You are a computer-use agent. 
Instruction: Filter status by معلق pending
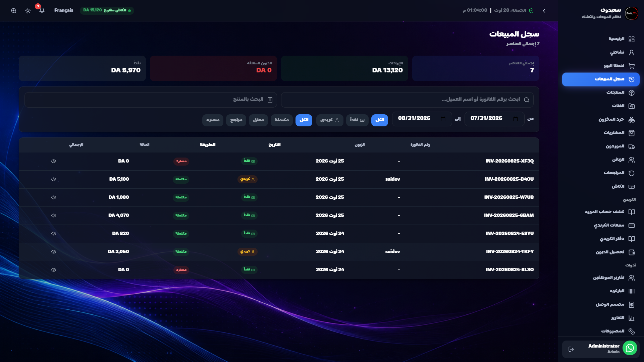[258, 120]
